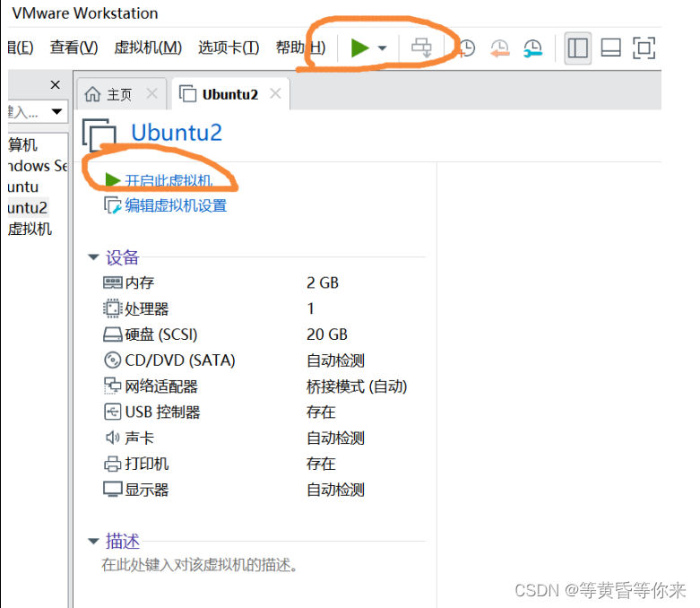This screenshot has width=700, height=608.
Task: Select the untu2 item in library tree
Action: 28,208
